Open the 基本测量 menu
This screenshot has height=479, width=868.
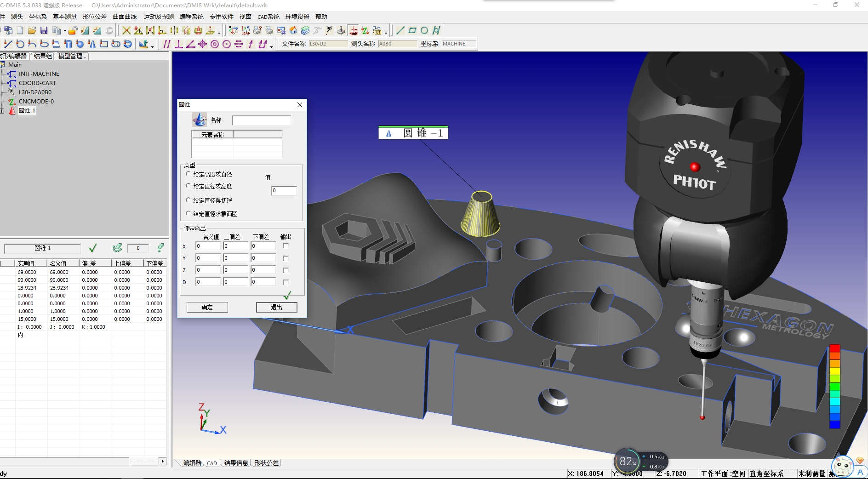pos(65,17)
